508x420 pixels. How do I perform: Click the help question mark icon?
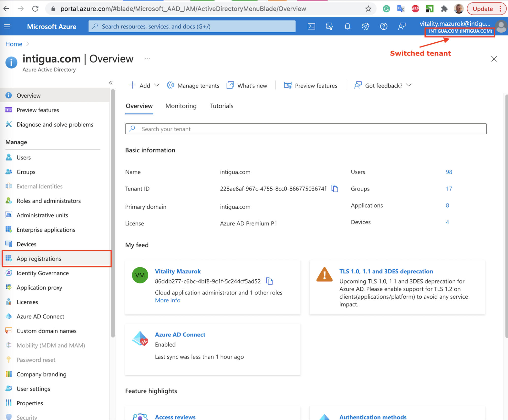383,26
